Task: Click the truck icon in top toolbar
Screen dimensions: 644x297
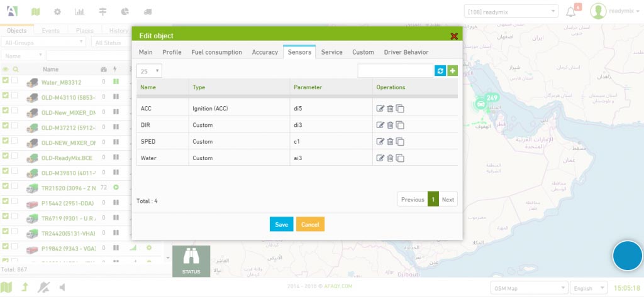Action: pos(148,12)
